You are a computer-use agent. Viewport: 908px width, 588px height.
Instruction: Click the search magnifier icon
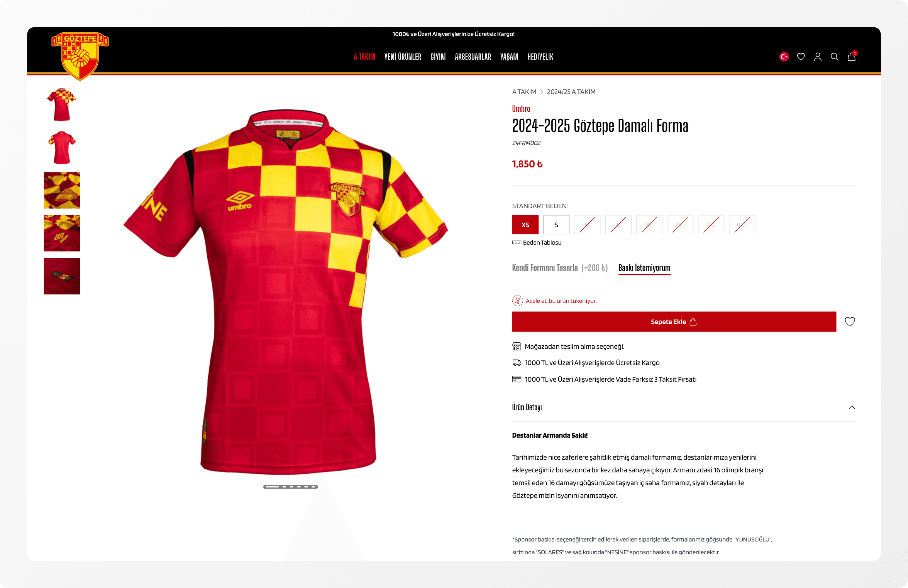[x=834, y=57]
